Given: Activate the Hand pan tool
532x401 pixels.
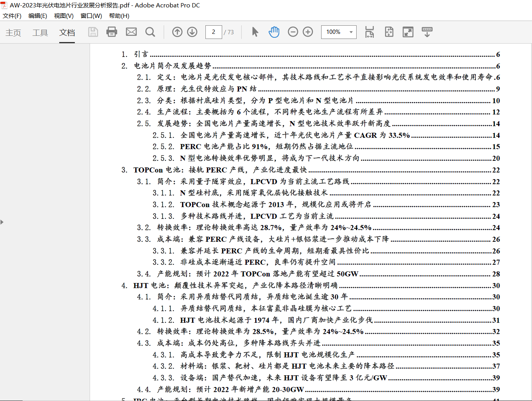Looking at the screenshot, I should [274, 32].
